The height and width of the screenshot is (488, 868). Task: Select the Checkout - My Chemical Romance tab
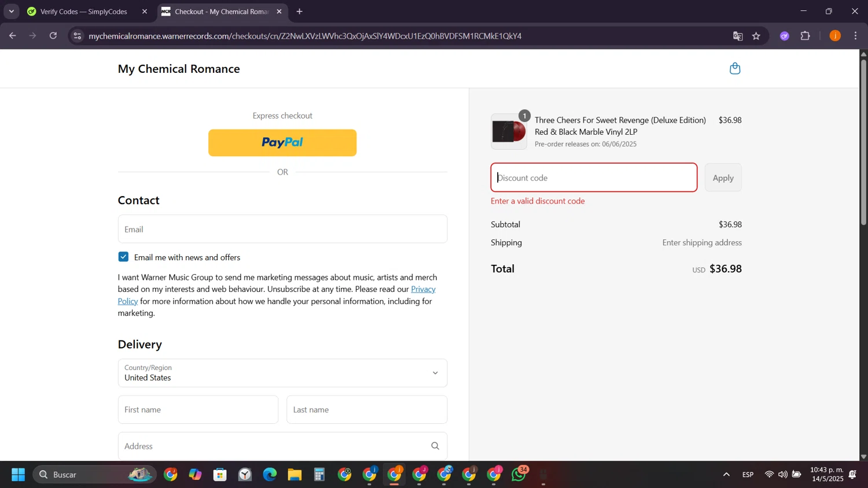click(222, 12)
